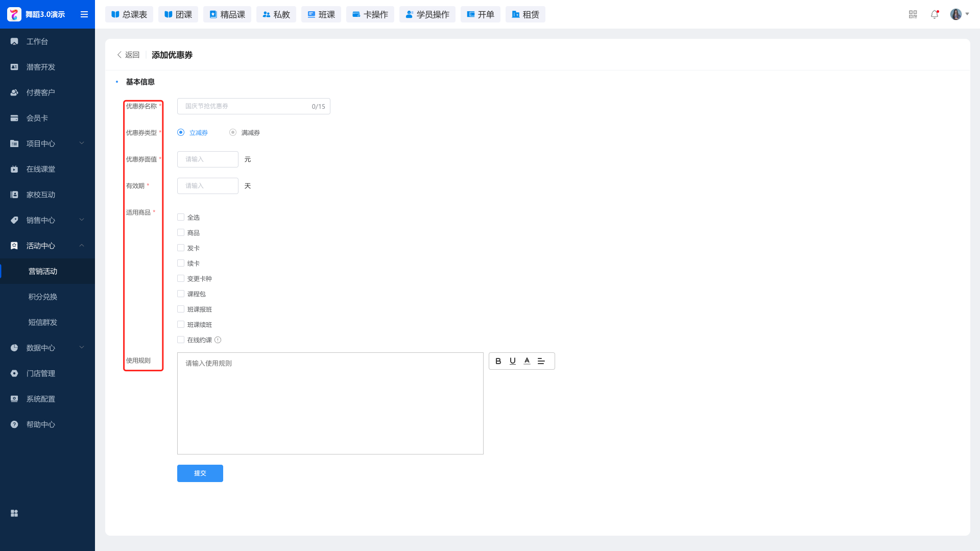Click the 系统配置 sidebar icon
Screen dimensions: 980x551
(x=14, y=399)
